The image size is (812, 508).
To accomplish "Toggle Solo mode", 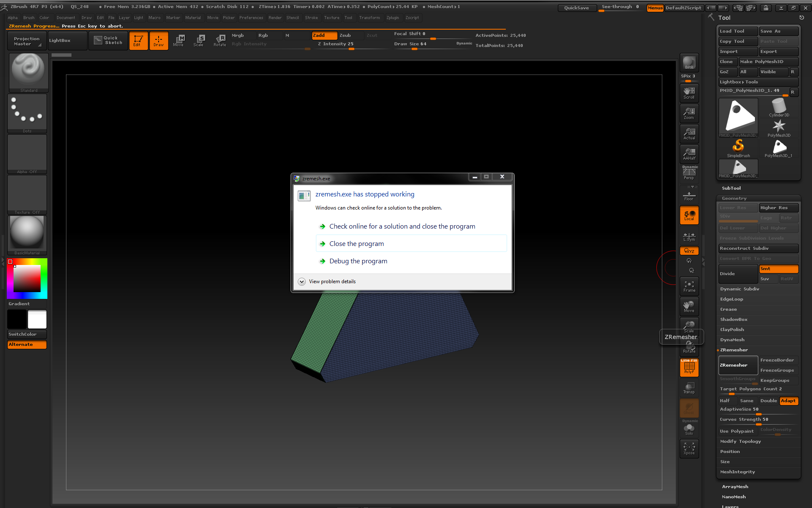I will [x=689, y=428].
